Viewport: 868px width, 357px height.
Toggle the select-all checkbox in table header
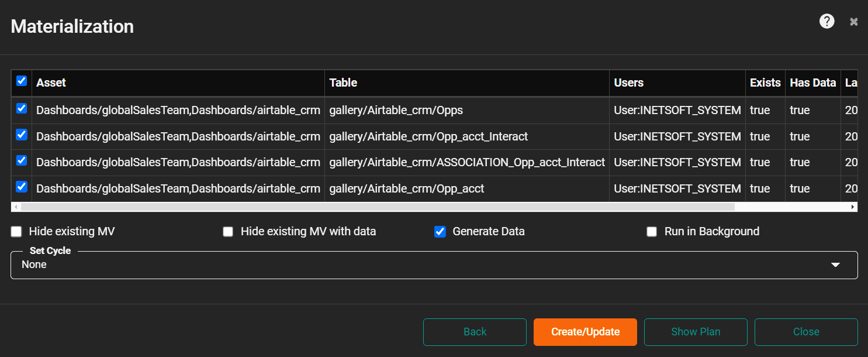tap(22, 81)
